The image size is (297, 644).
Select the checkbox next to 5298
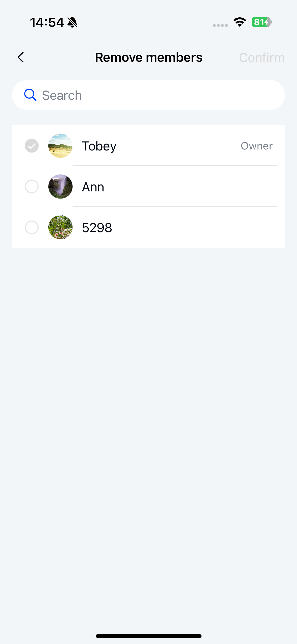pyautogui.click(x=32, y=227)
